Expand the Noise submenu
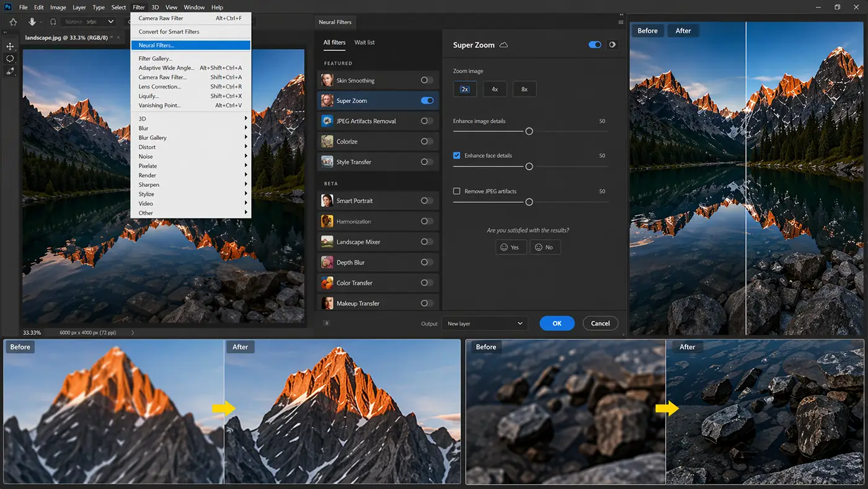The image size is (868, 489). 191,156
